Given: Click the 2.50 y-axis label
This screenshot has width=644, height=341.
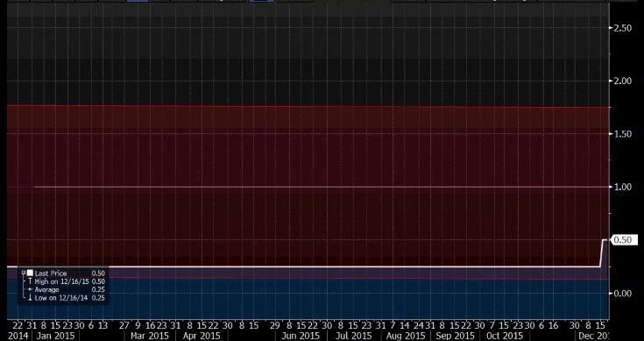Looking at the screenshot, I should coord(622,27).
